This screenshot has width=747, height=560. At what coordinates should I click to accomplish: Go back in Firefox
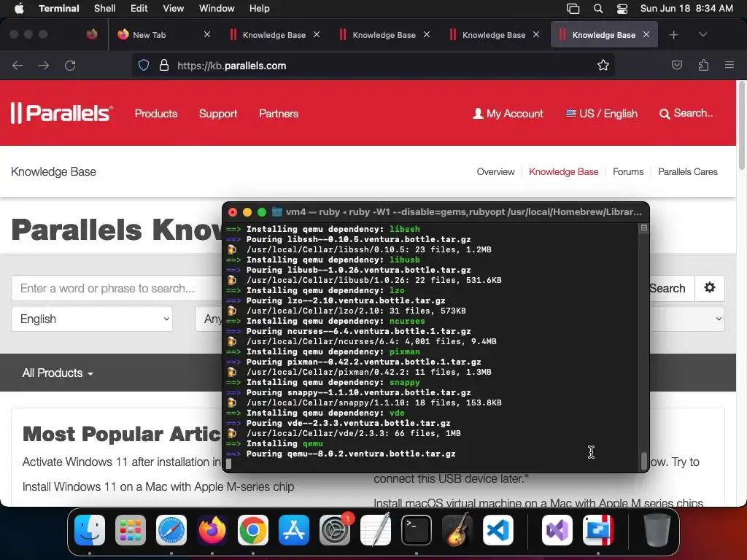(x=18, y=65)
